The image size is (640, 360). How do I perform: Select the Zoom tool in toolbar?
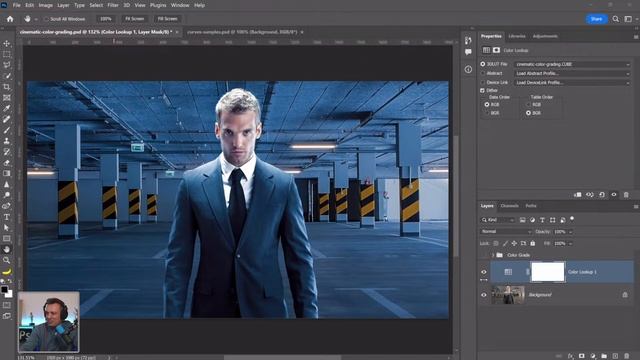(x=7, y=260)
